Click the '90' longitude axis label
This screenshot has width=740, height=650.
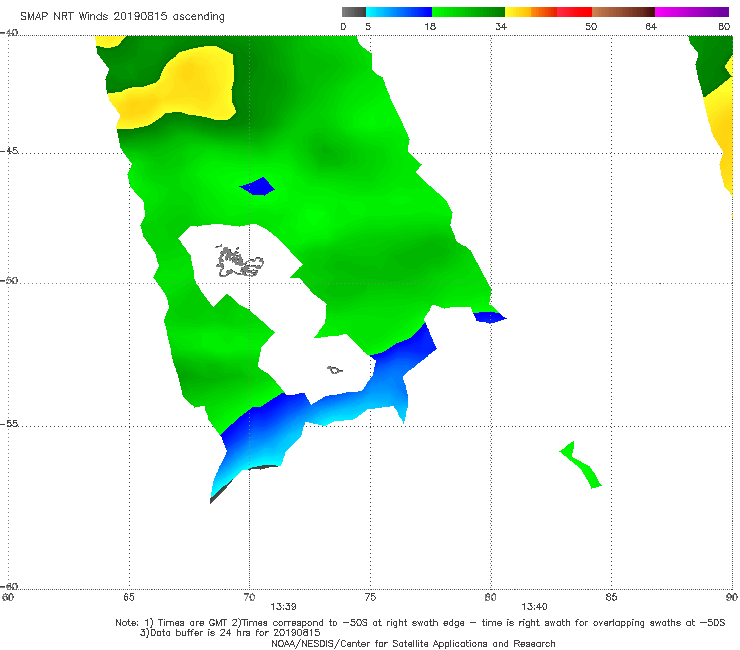point(732,597)
